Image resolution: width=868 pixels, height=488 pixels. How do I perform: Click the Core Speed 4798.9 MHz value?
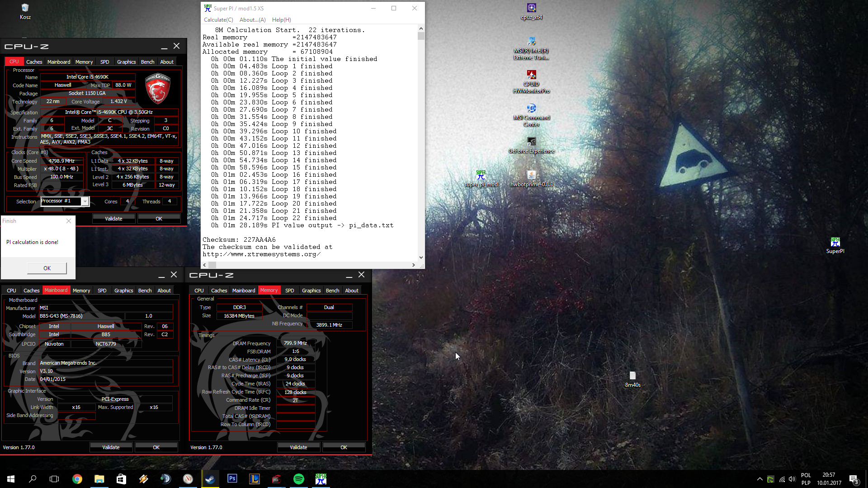tap(61, 161)
